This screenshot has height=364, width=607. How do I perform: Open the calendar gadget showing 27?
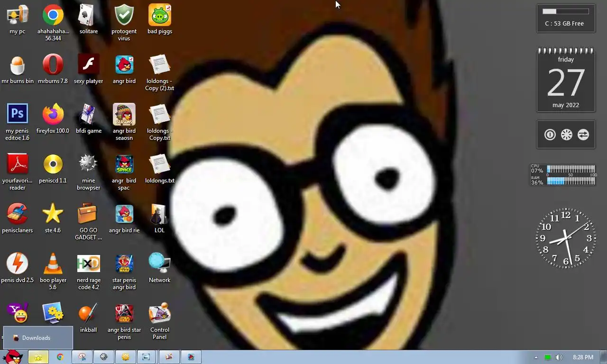click(566, 80)
